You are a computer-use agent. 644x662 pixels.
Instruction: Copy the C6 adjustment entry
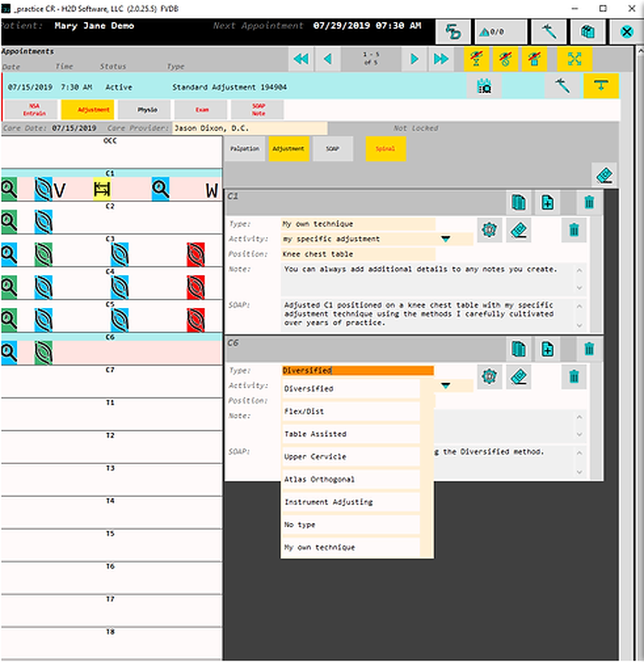pyautogui.click(x=518, y=350)
